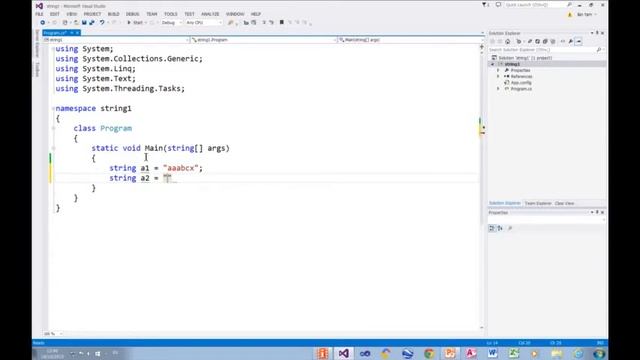640x360 pixels.
Task: Open PowerPoint from the taskbar
Action: pos(450,353)
